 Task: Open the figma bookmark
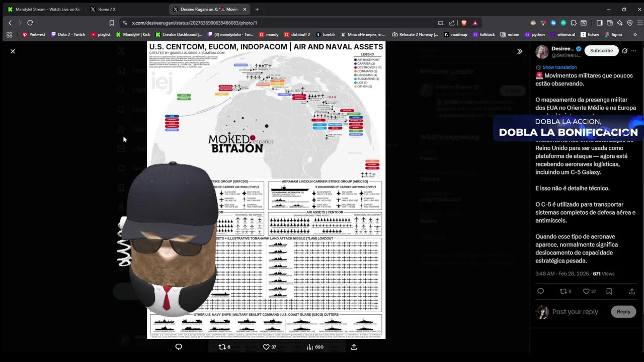[613, 35]
